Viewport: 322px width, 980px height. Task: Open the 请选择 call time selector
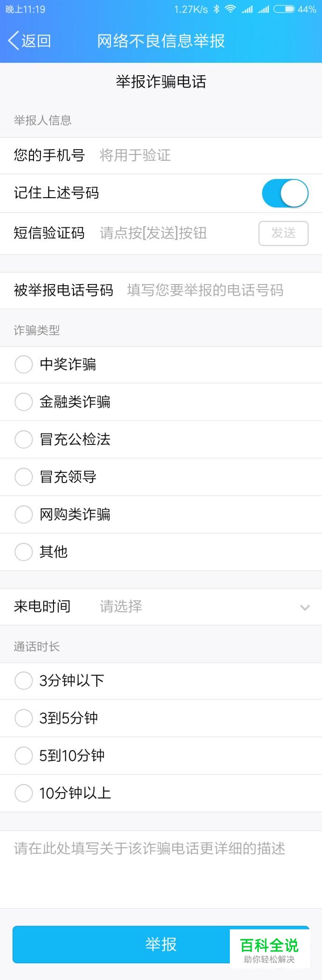(x=121, y=607)
